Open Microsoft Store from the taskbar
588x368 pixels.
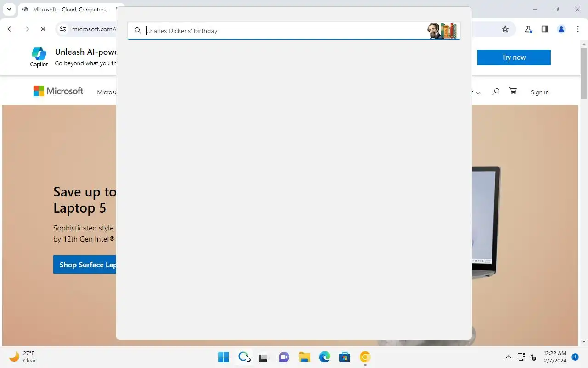(345, 357)
